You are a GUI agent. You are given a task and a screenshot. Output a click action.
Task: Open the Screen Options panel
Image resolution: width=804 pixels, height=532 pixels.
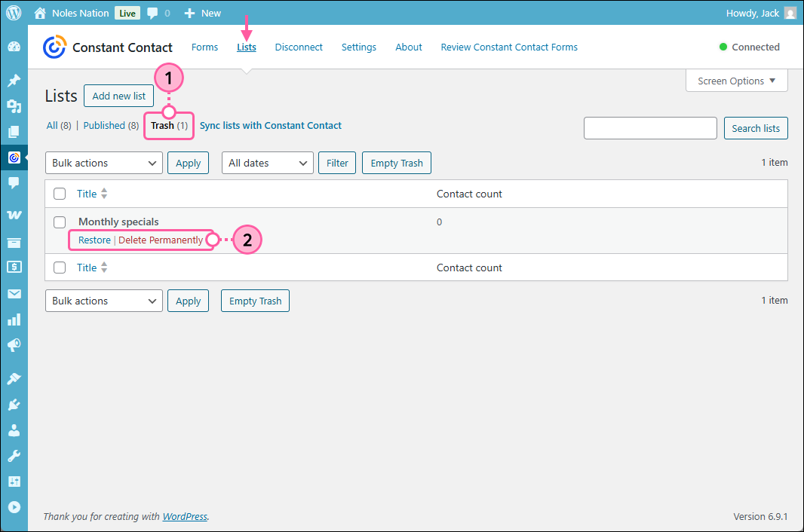pyautogui.click(x=735, y=81)
